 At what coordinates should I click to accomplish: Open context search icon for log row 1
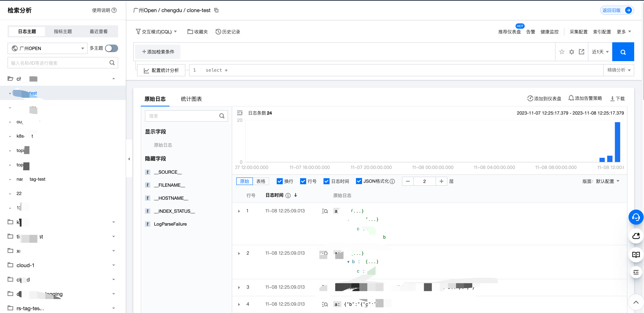coord(325,211)
